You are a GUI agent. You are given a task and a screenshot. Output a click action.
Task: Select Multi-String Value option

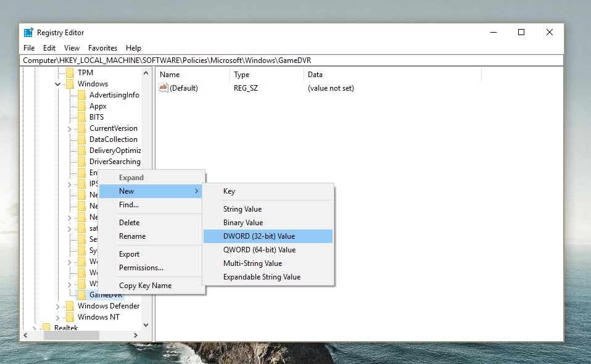pos(268,263)
